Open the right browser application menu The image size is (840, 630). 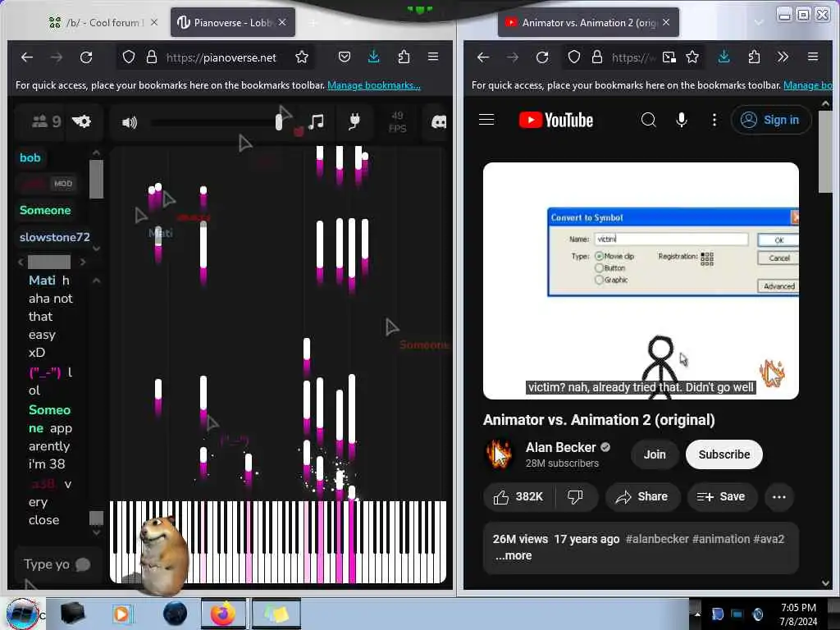click(x=813, y=57)
